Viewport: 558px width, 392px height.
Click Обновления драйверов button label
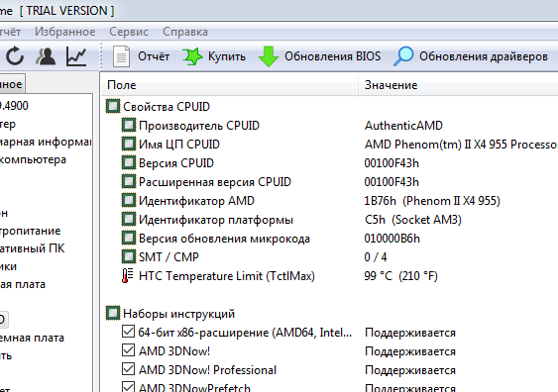tap(484, 56)
